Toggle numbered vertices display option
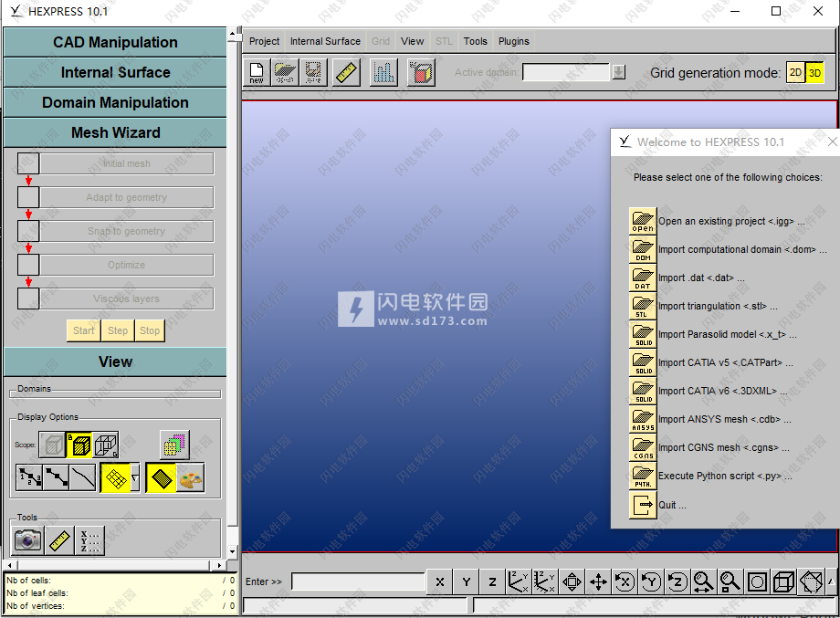Image resolution: width=840 pixels, height=618 pixels. (30, 477)
